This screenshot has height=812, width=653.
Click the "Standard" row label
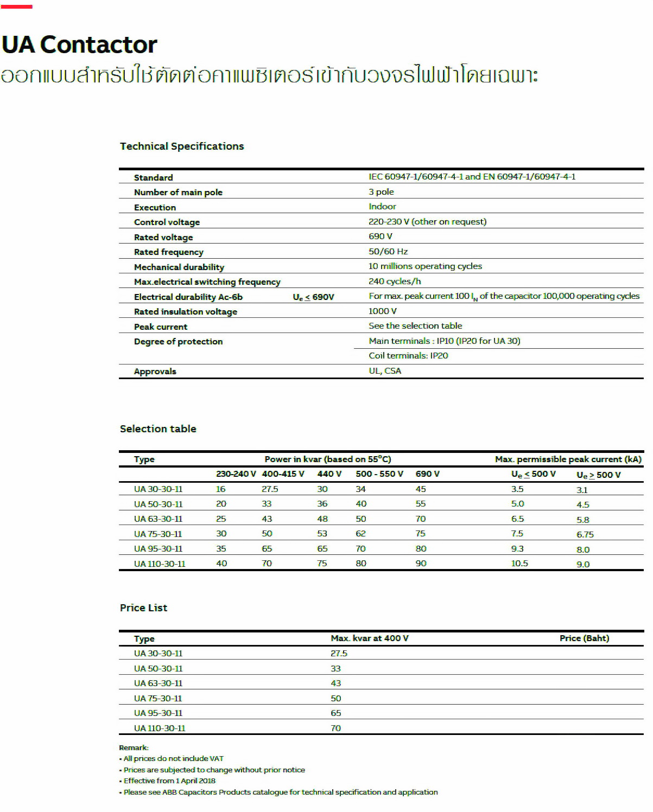click(x=153, y=177)
